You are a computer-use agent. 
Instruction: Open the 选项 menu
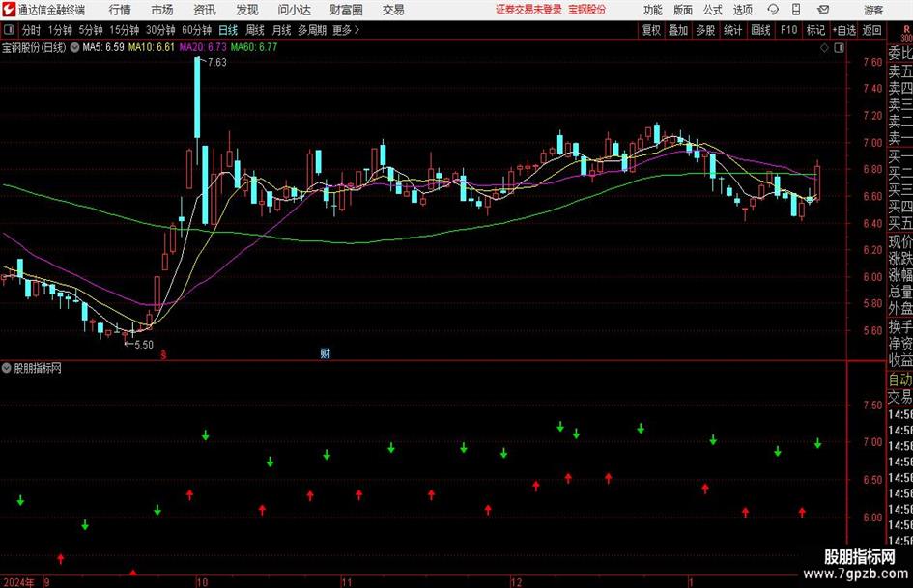coord(742,10)
